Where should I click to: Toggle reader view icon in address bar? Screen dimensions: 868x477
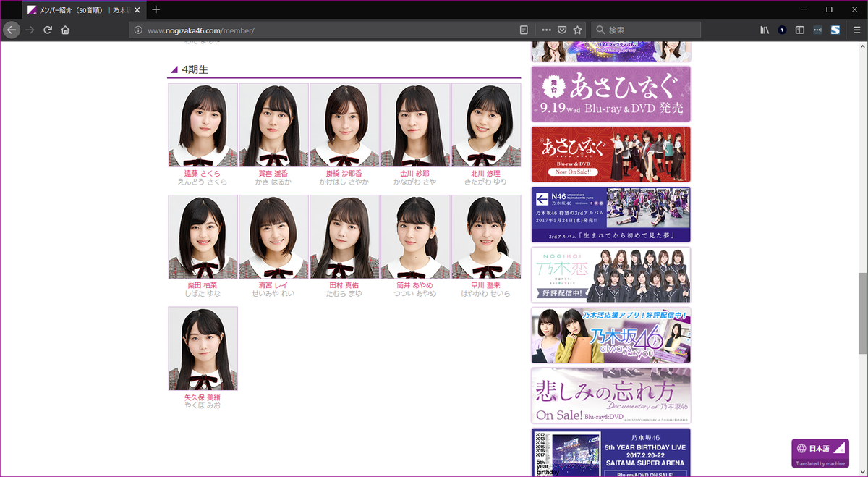[524, 30]
